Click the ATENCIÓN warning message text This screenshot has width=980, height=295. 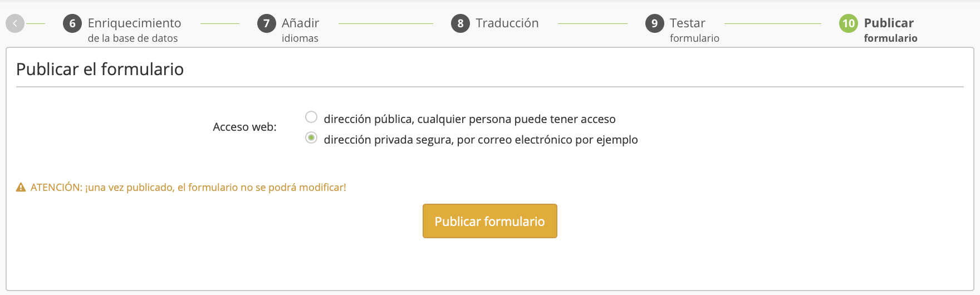188,188
